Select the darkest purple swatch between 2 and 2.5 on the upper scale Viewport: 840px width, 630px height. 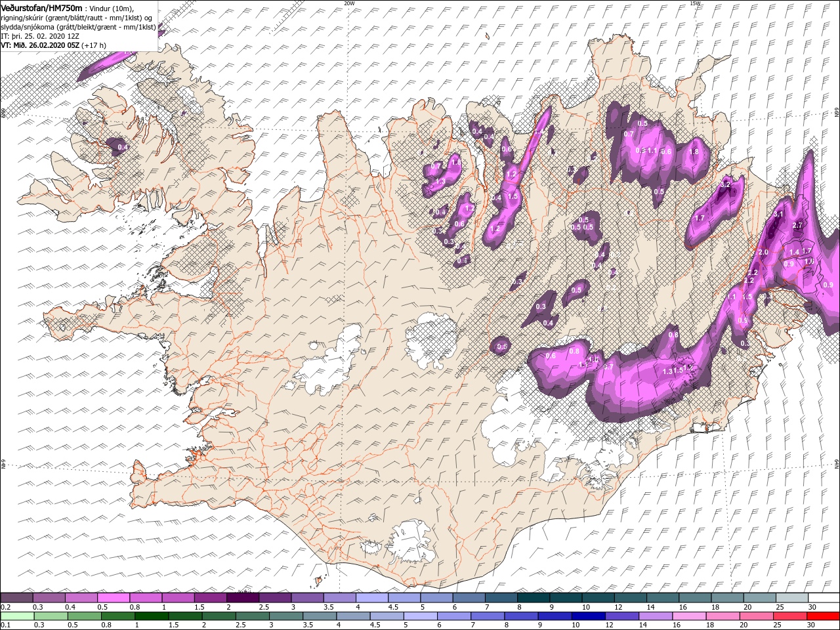click(x=242, y=598)
